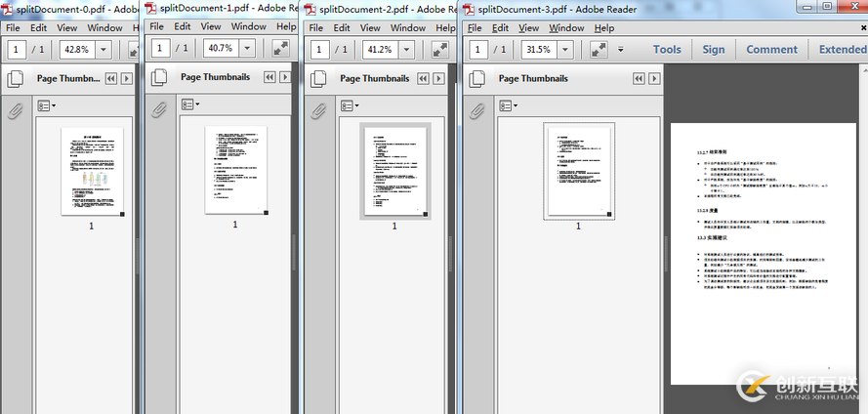Collapse the thumbnails panel in splitDocument-2
Screen dimensions: 868x414
(424, 78)
